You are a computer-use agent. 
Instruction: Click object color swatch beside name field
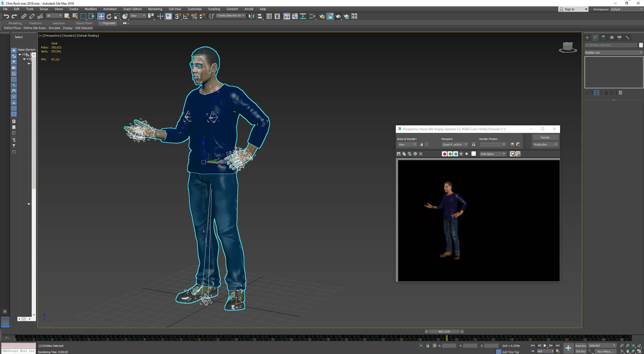[641, 45]
